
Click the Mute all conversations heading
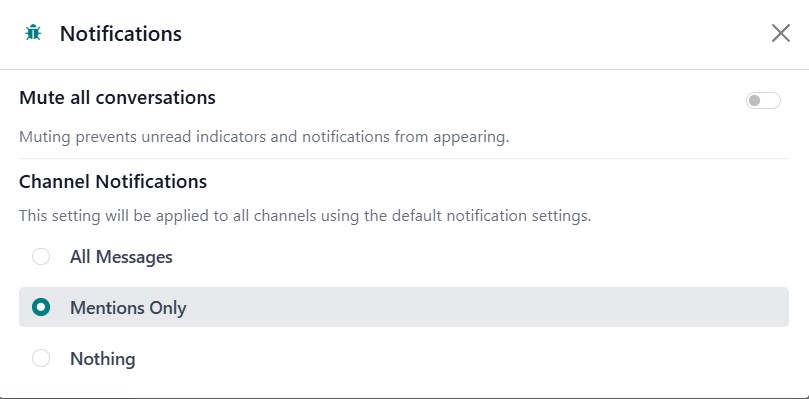(x=117, y=97)
